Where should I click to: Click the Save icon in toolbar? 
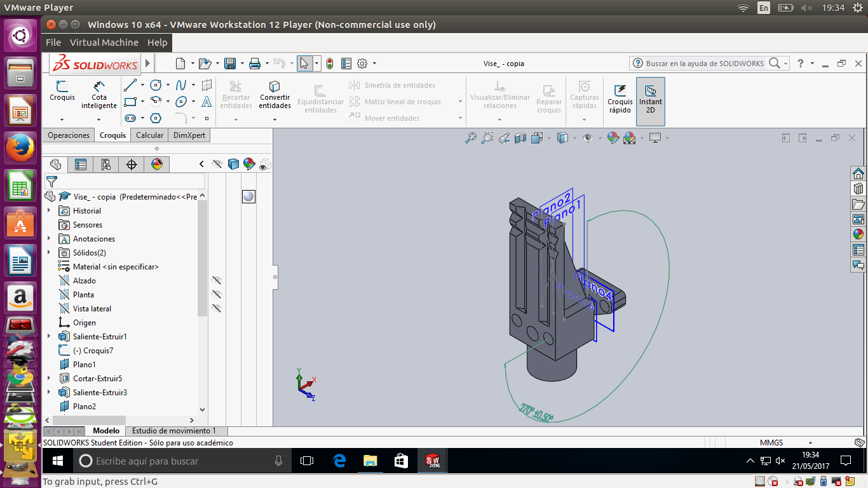230,64
